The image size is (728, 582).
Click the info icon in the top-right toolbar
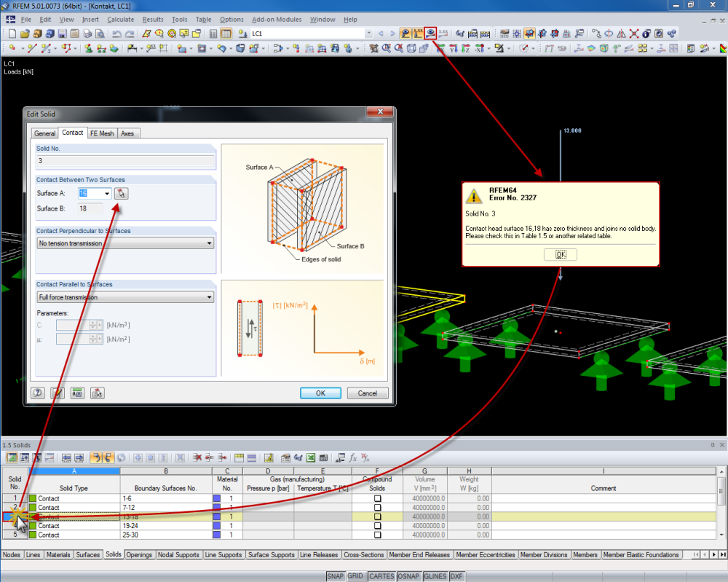(x=646, y=34)
